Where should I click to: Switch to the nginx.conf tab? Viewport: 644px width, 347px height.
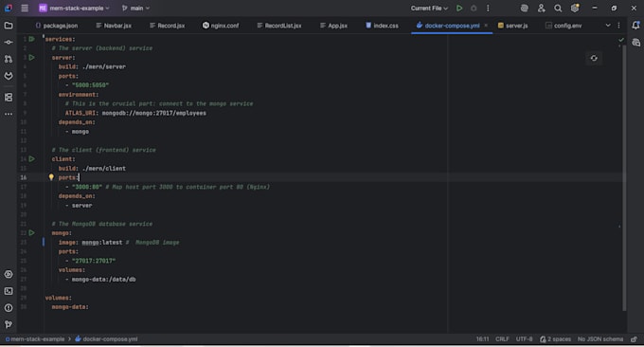tap(221, 26)
